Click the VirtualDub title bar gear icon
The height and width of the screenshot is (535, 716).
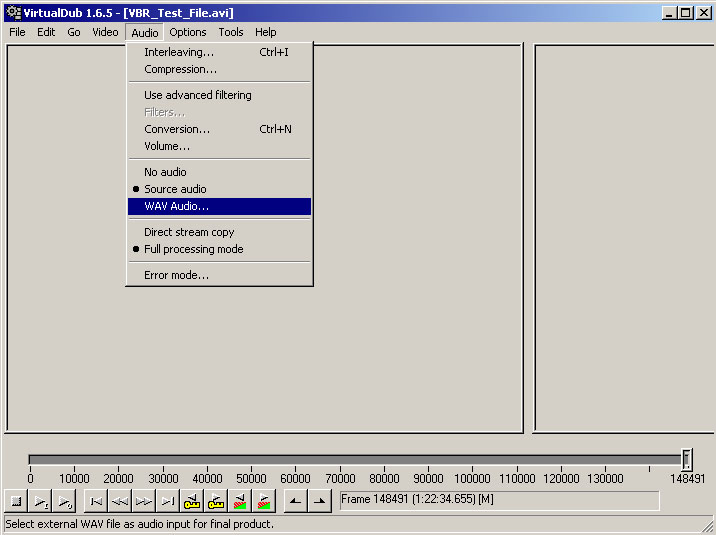tap(14, 12)
